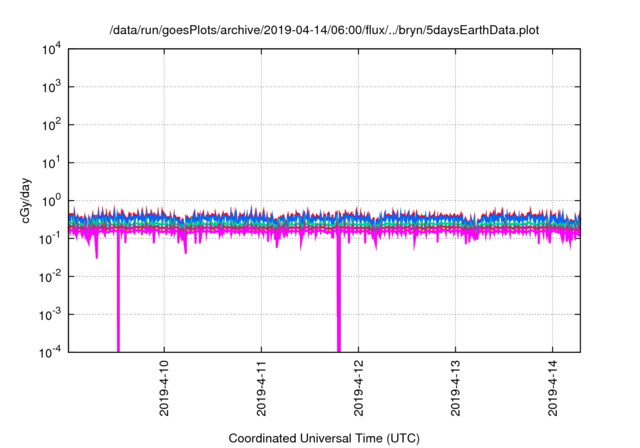Viewport: 640px width, 448px height.
Task: Click the magenta dropout spike before 2019-4-10
Action: [x=118, y=294]
